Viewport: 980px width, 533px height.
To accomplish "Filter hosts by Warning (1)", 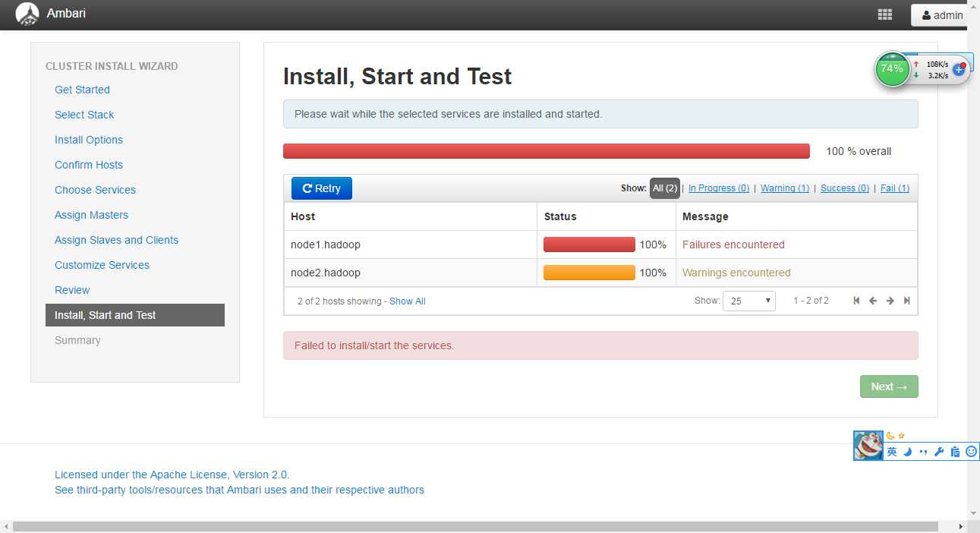I will [x=785, y=188].
